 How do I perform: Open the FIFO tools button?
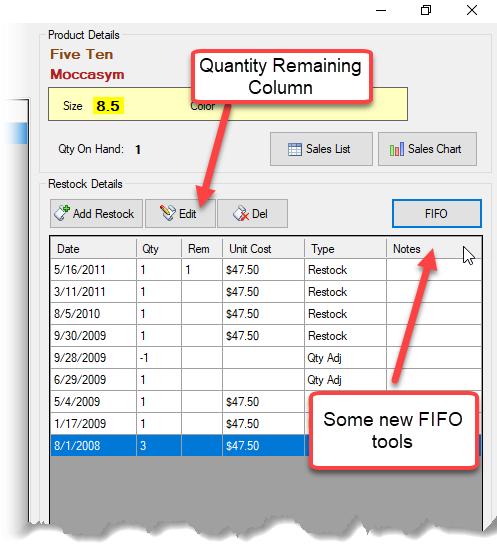pyautogui.click(x=437, y=213)
